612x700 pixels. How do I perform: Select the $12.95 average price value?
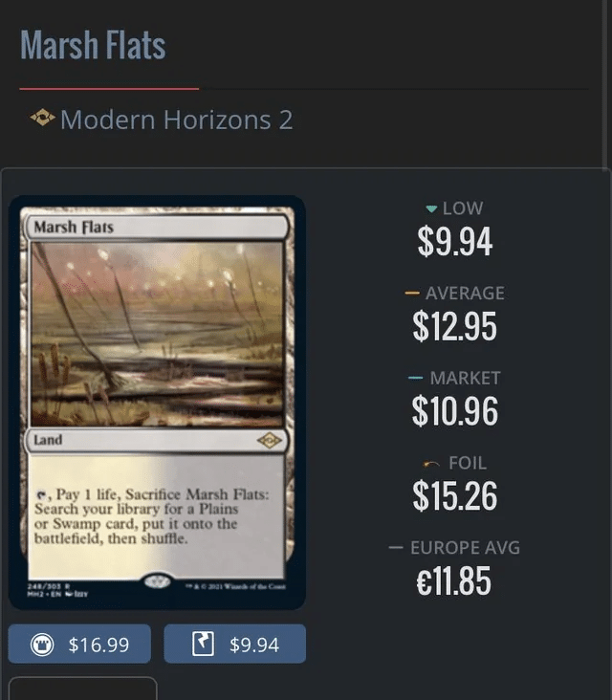click(x=455, y=326)
